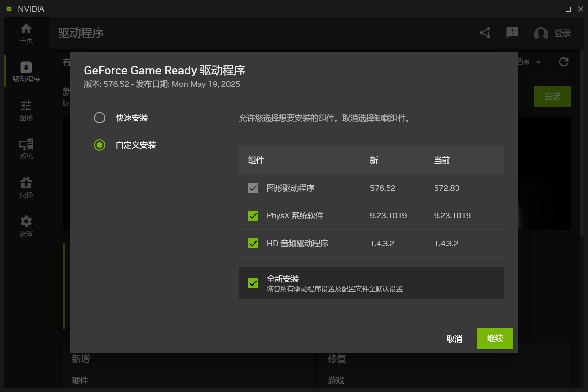
Task: Open the feedback icon next to login
Action: 512,33
